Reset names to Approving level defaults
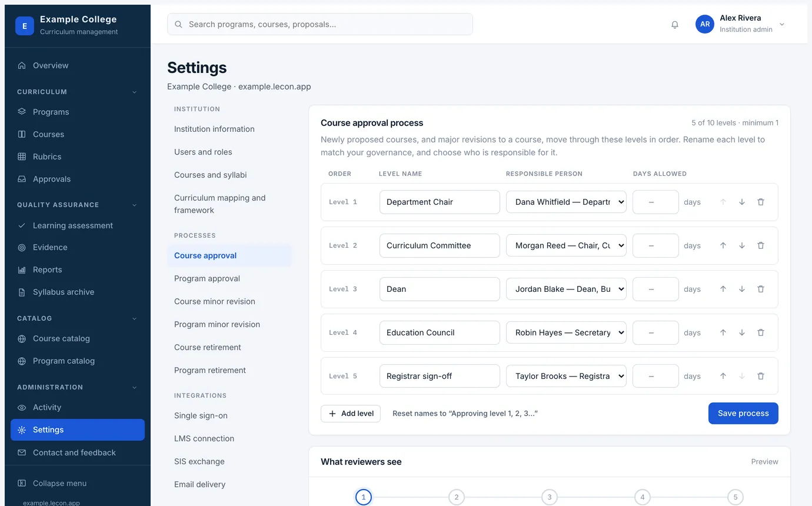The image size is (812, 506). point(465,414)
